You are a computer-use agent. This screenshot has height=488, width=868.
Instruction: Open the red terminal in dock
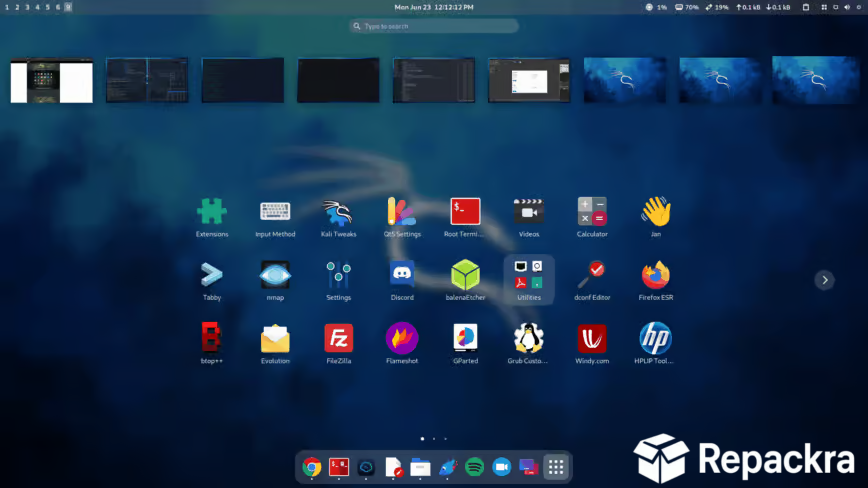(x=339, y=467)
